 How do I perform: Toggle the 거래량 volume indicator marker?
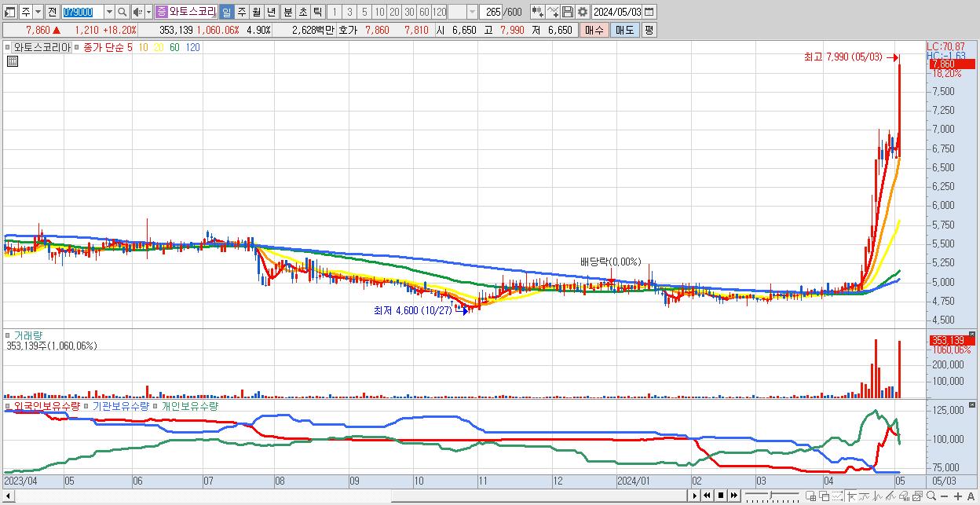9,335
